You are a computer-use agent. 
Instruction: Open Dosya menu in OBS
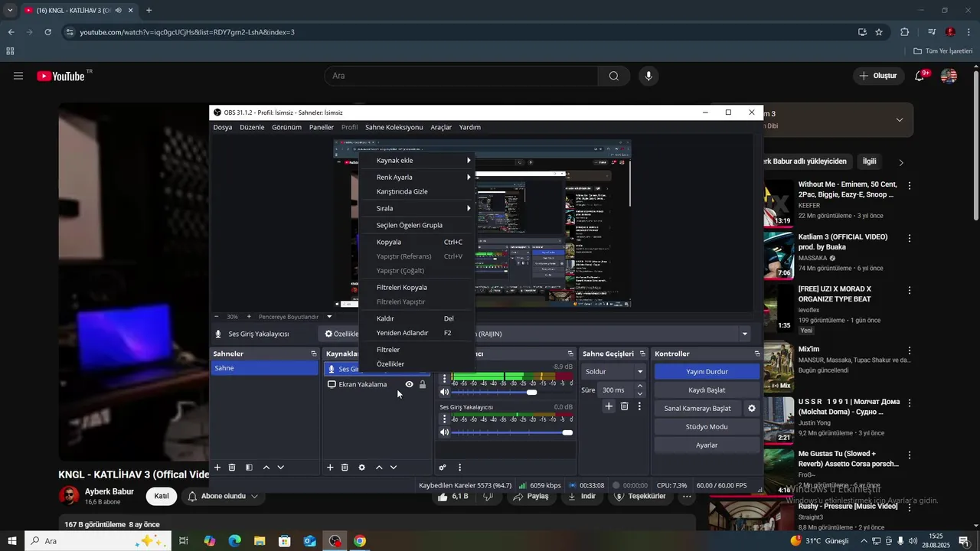click(222, 127)
